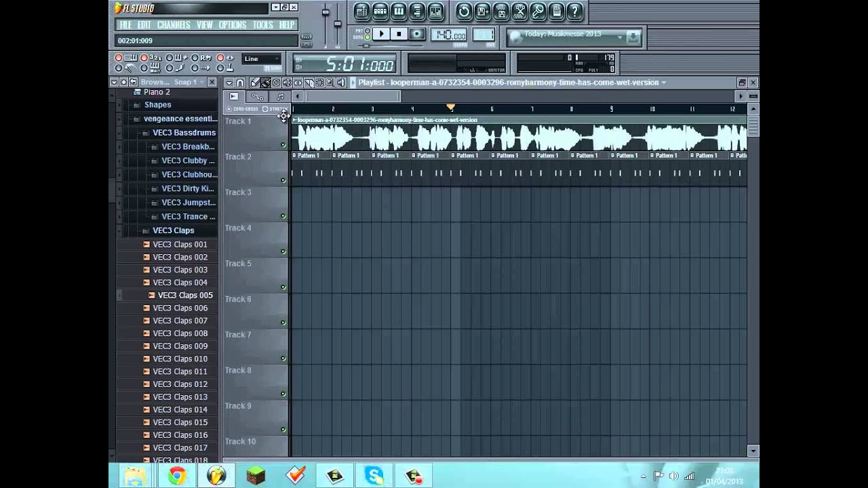Open Google Chrome from the taskbar

tap(177, 476)
